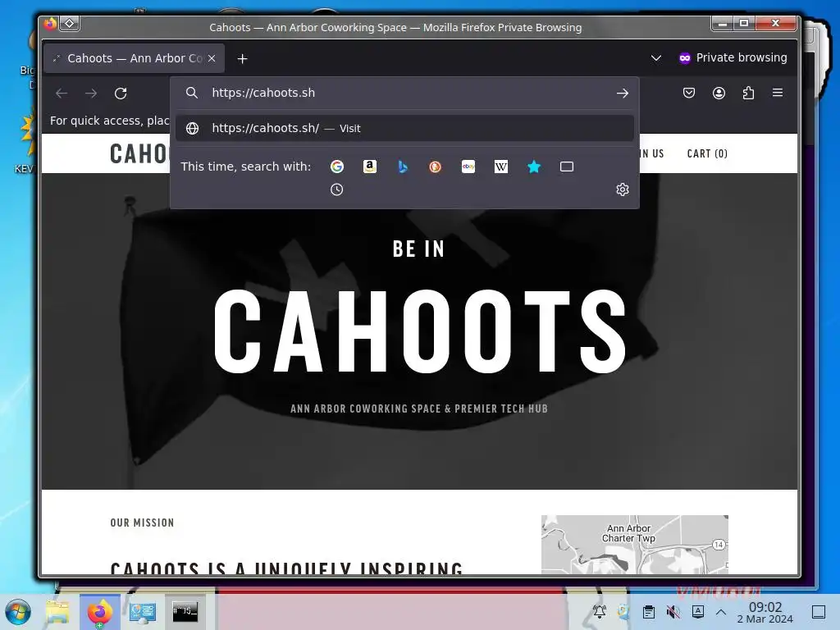This screenshot has width=840, height=630.
Task: Search with Google engine icon
Action: pos(337,167)
